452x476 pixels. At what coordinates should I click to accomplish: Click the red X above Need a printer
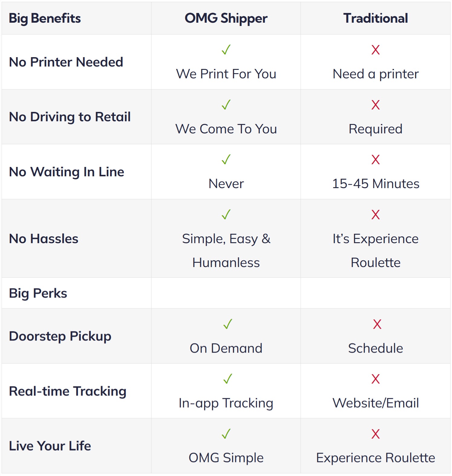coord(376,50)
